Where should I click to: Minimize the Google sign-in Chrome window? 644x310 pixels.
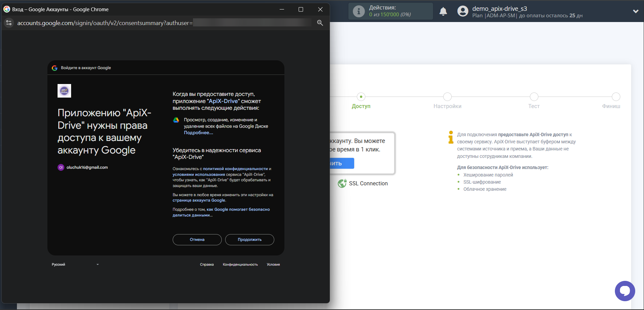282,9
